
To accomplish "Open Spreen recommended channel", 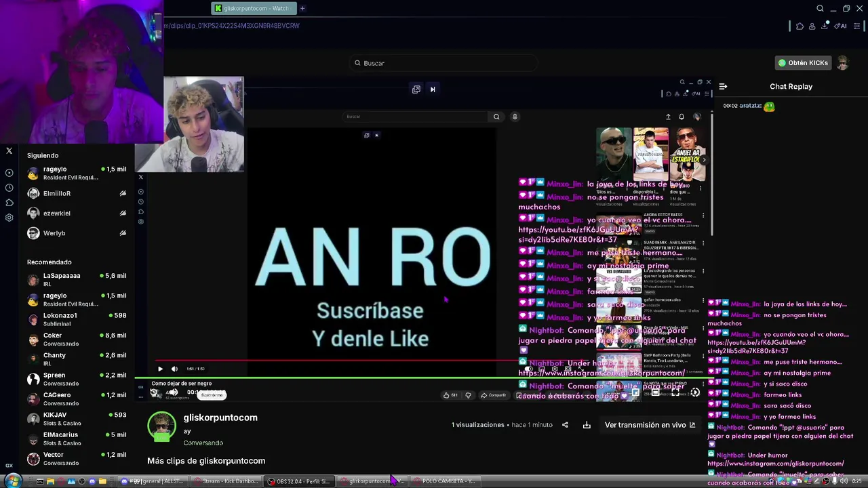I will pos(77,379).
